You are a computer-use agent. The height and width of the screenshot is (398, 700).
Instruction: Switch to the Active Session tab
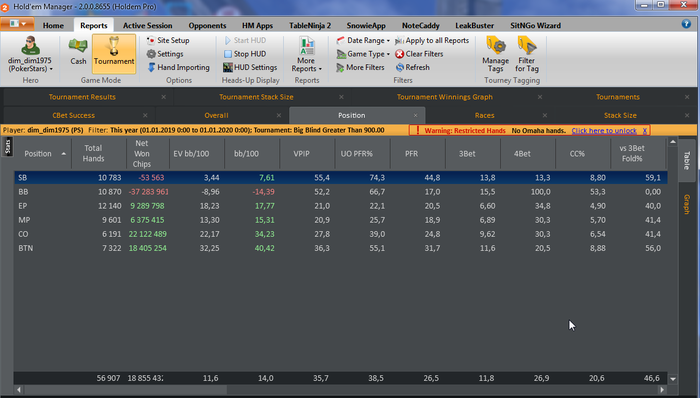click(147, 25)
